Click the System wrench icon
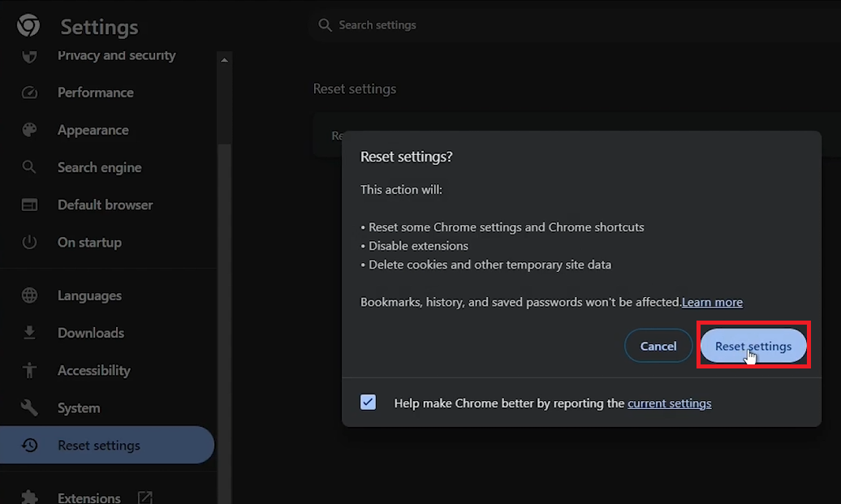Viewport: 841px width, 504px height. (x=29, y=408)
